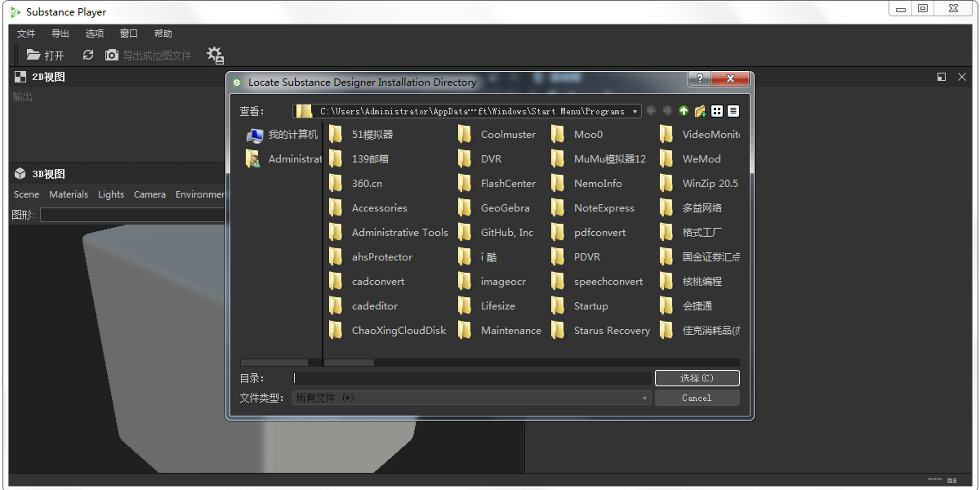Viewport: 980px width, 490px height.
Task: Open the 帮助 menu
Action: click(163, 33)
